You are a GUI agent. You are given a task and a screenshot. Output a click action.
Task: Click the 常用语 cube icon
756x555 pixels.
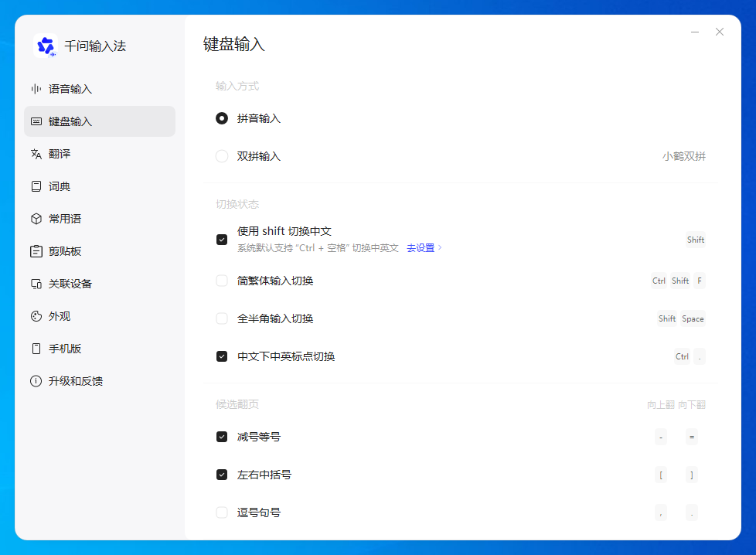coord(36,219)
